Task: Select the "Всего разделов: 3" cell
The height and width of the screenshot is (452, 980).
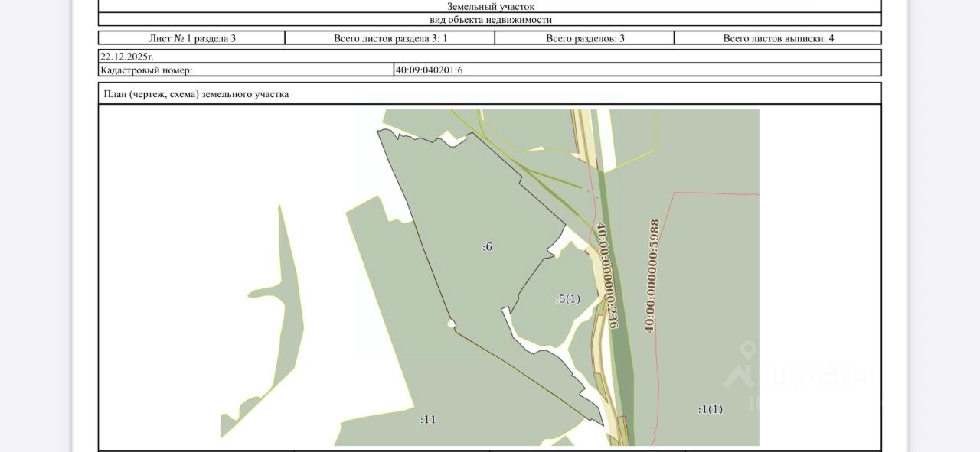Action: pyautogui.click(x=585, y=37)
